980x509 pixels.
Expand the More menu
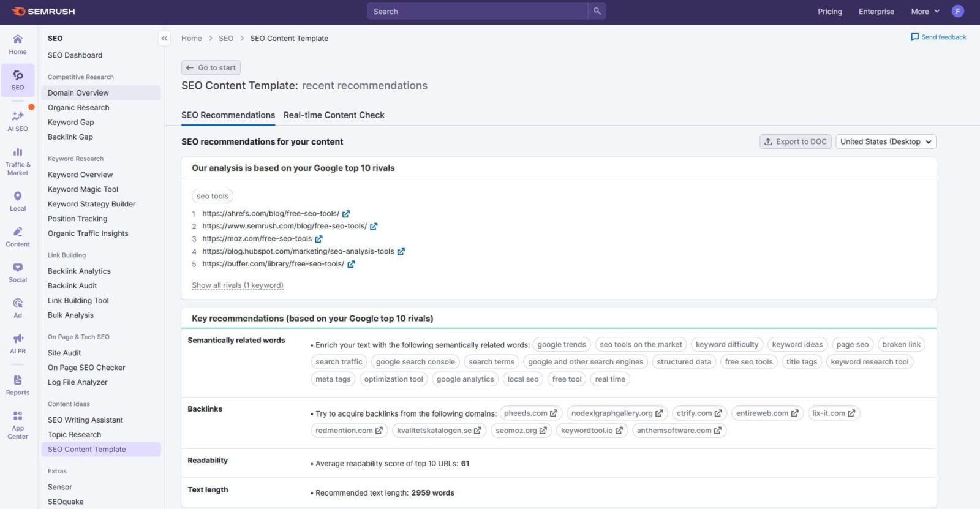(924, 11)
